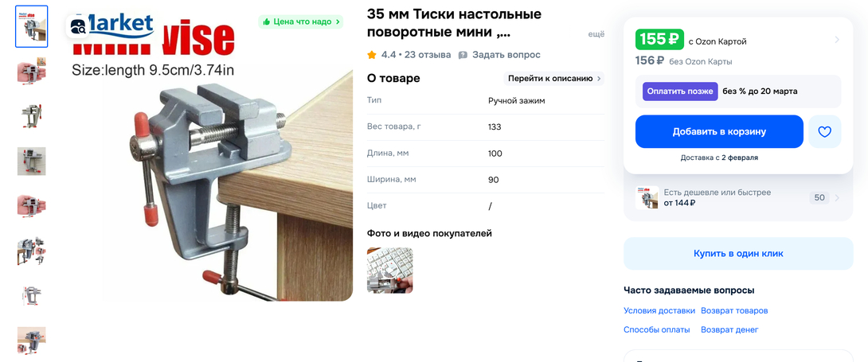Select the first selected product thumbnail
The width and height of the screenshot is (868, 362).
click(32, 26)
